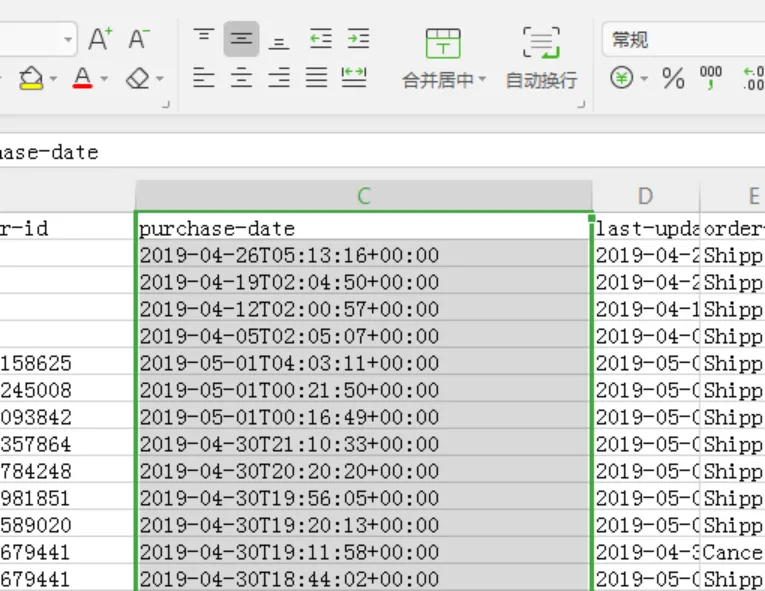The height and width of the screenshot is (591, 765).
Task: Click the eraser clear formatting icon
Action: click(x=138, y=78)
